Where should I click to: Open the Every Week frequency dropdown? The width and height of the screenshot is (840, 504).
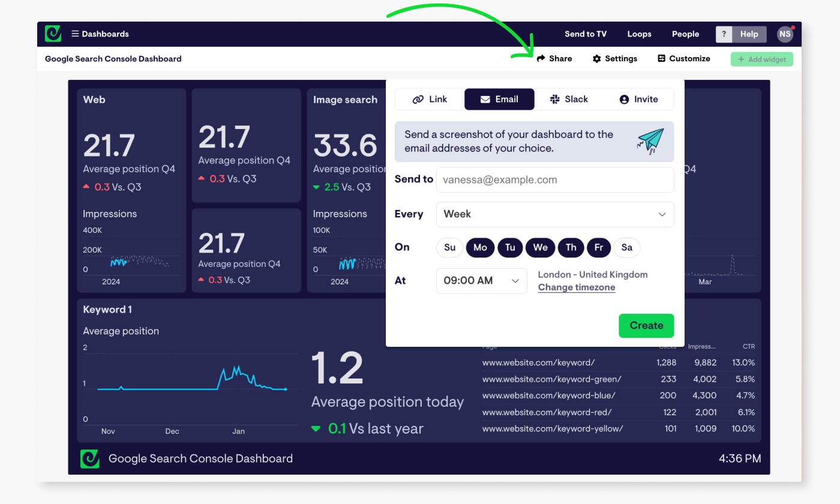(554, 214)
